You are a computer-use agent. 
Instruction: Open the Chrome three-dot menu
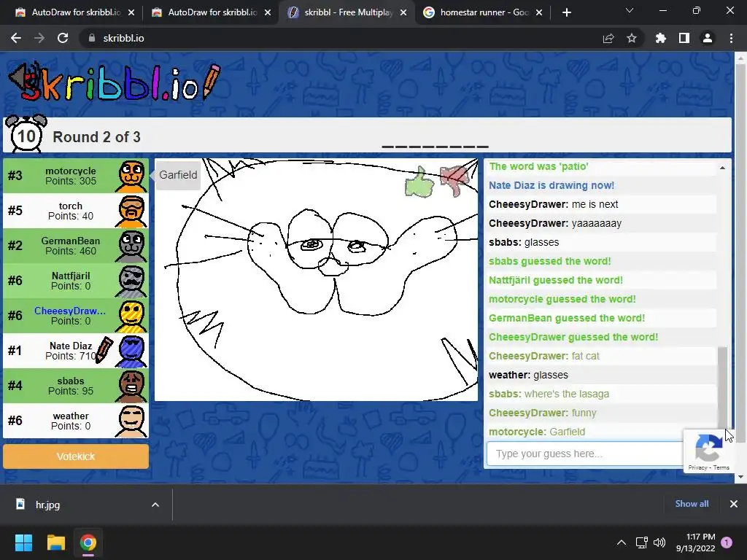tap(731, 38)
